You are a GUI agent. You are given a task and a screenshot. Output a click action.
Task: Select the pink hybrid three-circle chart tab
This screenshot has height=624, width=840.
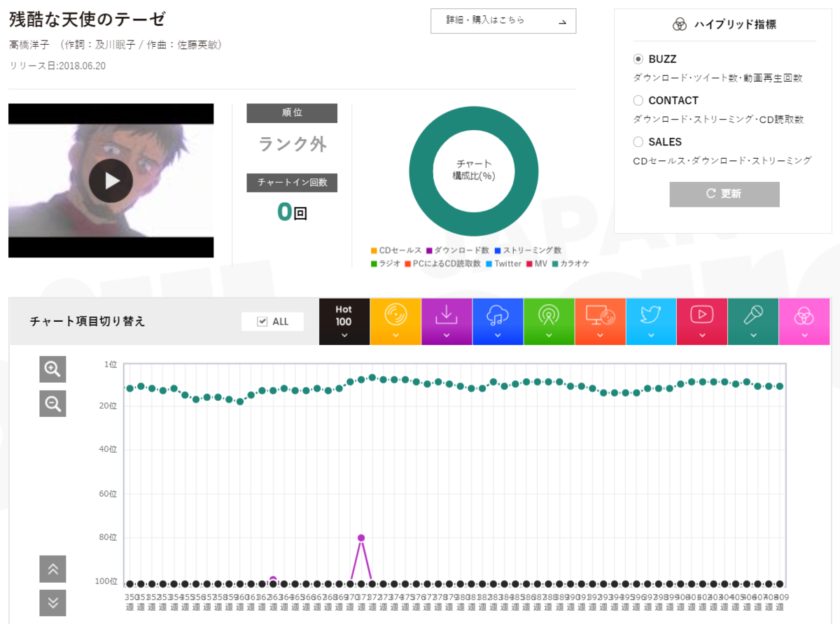tap(804, 321)
